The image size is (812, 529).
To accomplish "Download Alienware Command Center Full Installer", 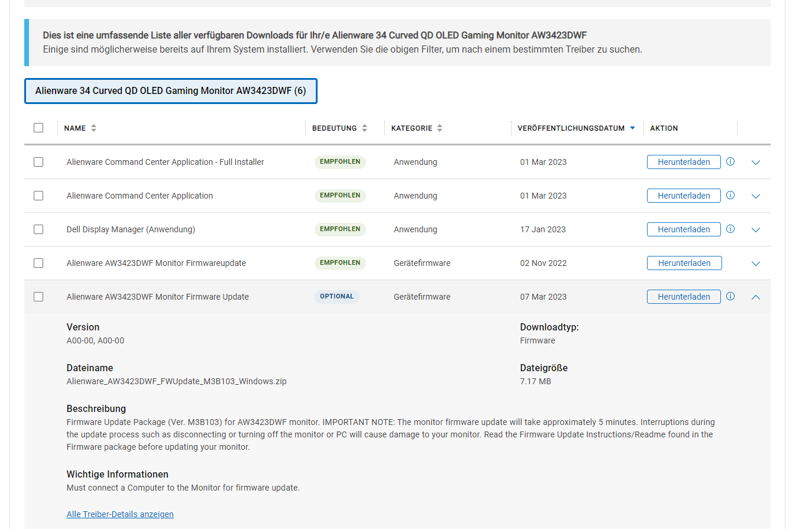I will click(684, 162).
